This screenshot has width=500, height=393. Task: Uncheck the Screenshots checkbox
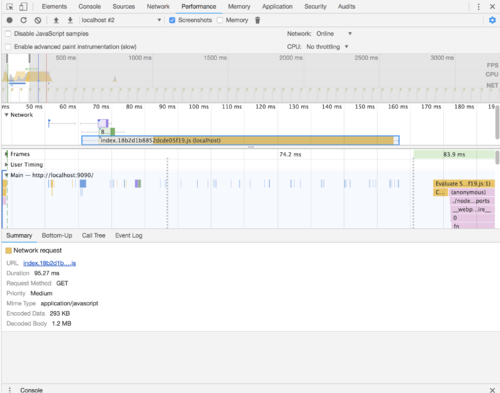coord(172,20)
